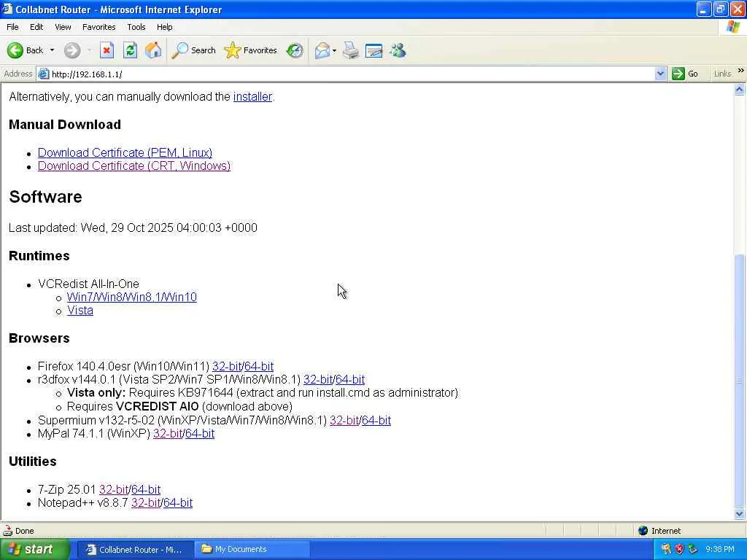Click the scrollbar up arrow
This screenshot has height=560, width=747.
coord(740,90)
